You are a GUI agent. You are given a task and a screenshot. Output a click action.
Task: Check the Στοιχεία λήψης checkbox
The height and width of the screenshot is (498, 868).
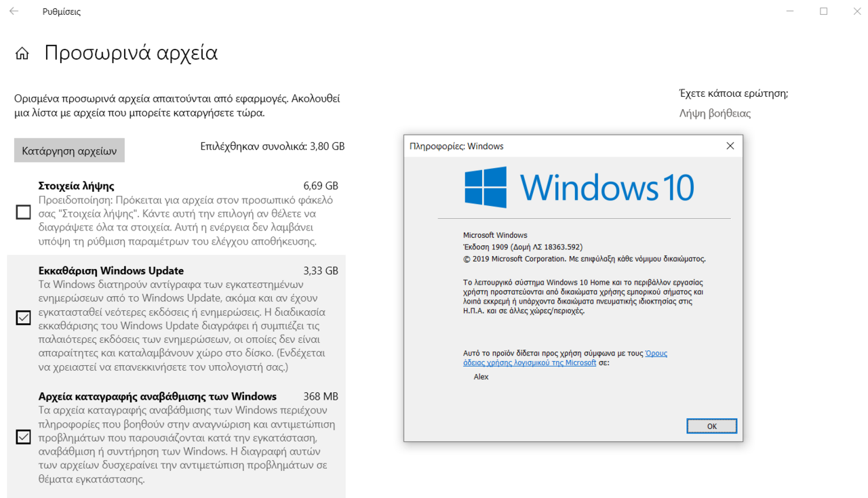23,213
